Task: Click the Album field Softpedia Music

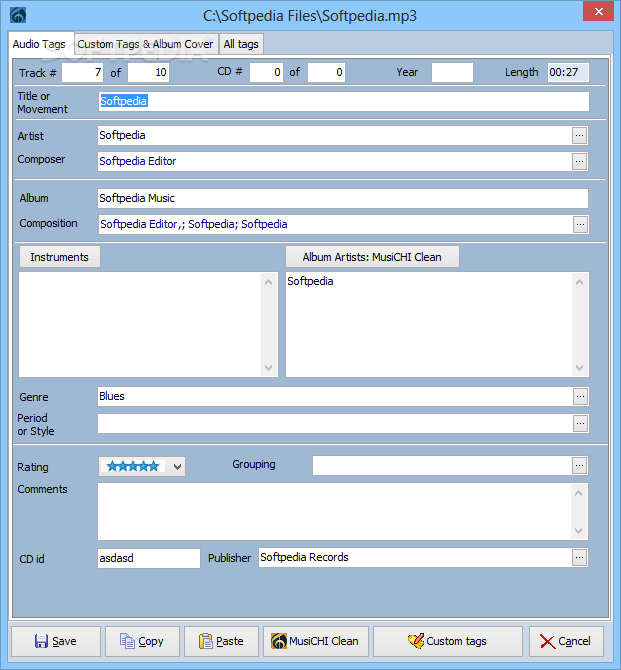Action: (343, 198)
